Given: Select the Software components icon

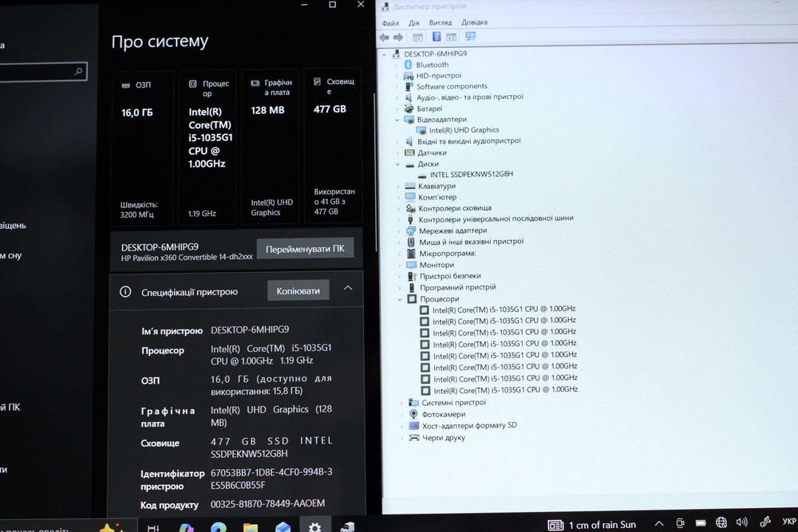Looking at the screenshot, I should point(409,86).
